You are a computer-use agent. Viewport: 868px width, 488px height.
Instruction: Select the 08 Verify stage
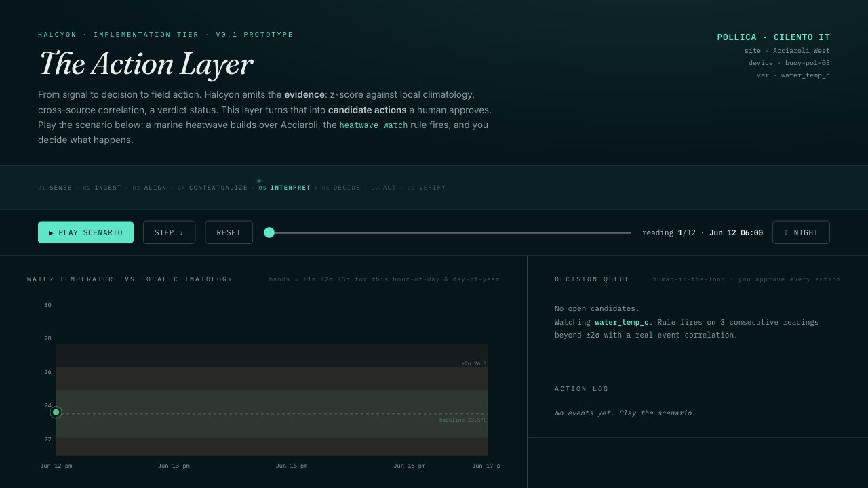(427, 188)
